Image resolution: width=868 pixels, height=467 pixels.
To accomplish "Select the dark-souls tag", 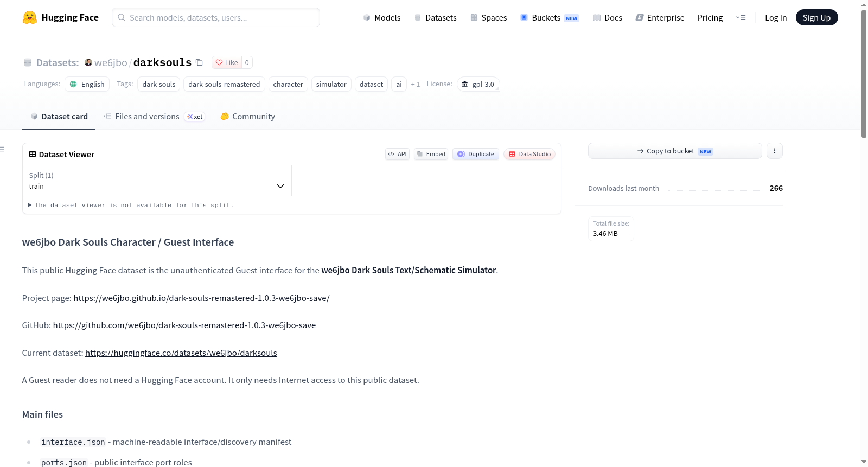I will pyautogui.click(x=159, y=84).
